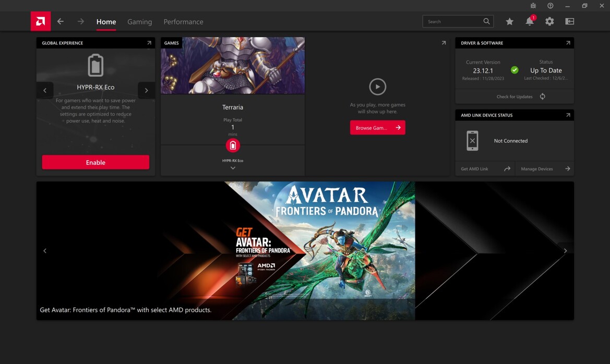Click the play circle icon
The width and height of the screenshot is (610, 364).
pos(377,87)
